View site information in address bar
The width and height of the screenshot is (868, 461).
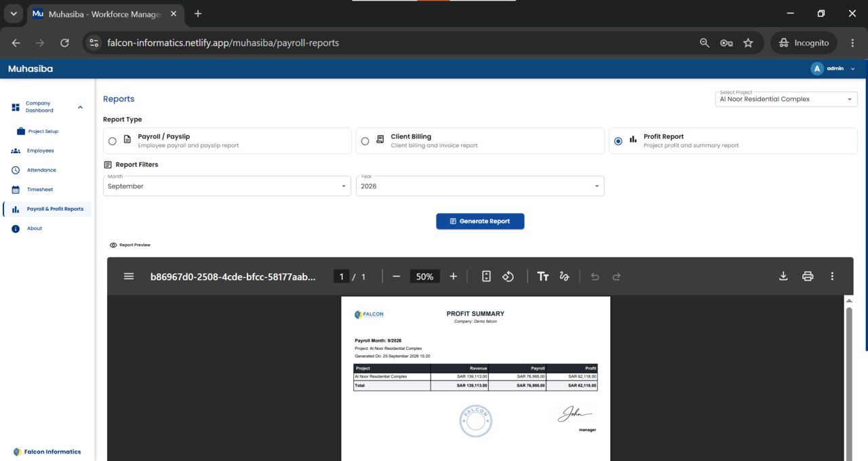pos(94,43)
